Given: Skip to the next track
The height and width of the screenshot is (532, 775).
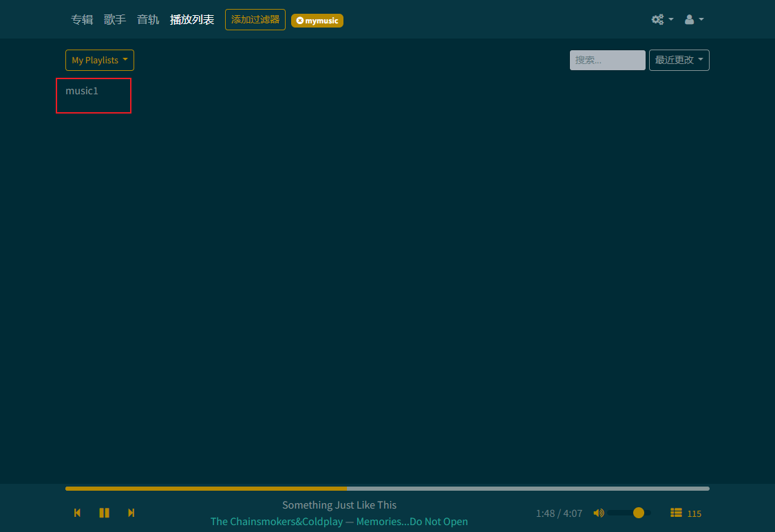Looking at the screenshot, I should 131,513.
